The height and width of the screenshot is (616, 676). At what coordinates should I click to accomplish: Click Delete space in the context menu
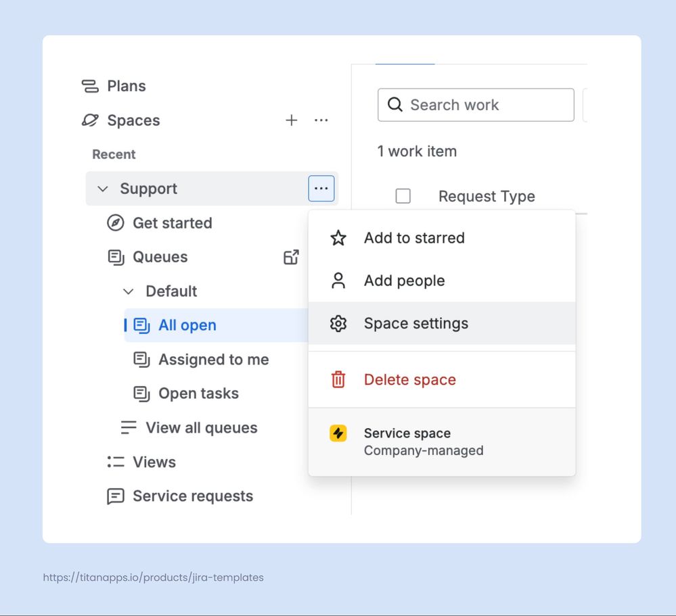[410, 379]
